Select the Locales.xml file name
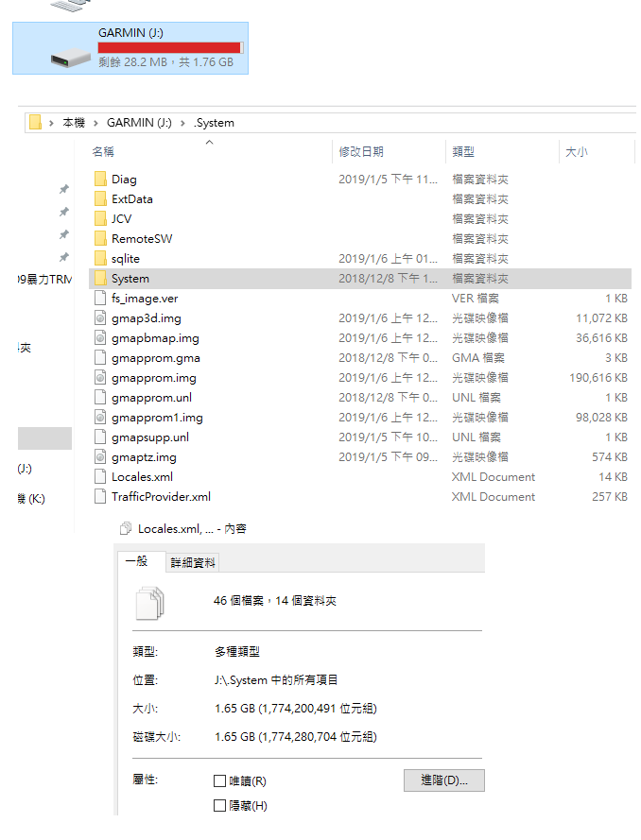This screenshot has height=840, width=641. [142, 476]
